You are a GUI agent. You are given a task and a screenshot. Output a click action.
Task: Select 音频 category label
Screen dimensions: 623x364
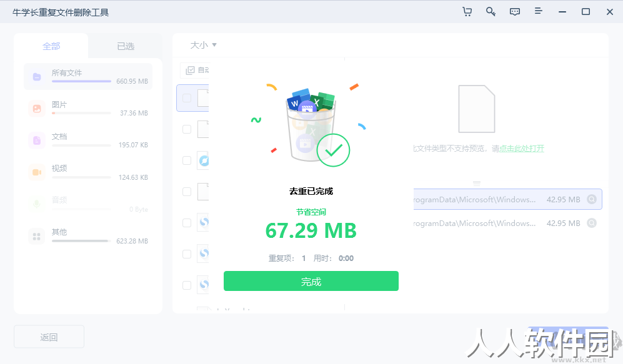pos(59,200)
